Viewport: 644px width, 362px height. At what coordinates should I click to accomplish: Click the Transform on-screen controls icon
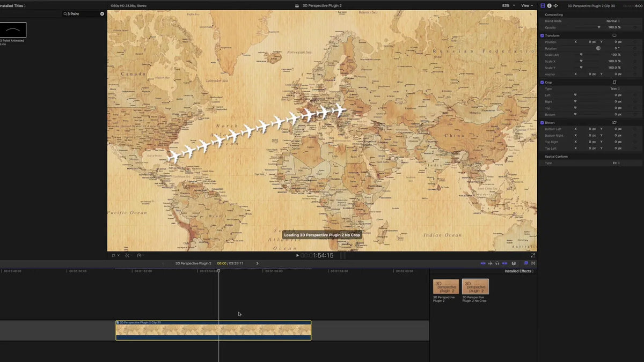614,35
